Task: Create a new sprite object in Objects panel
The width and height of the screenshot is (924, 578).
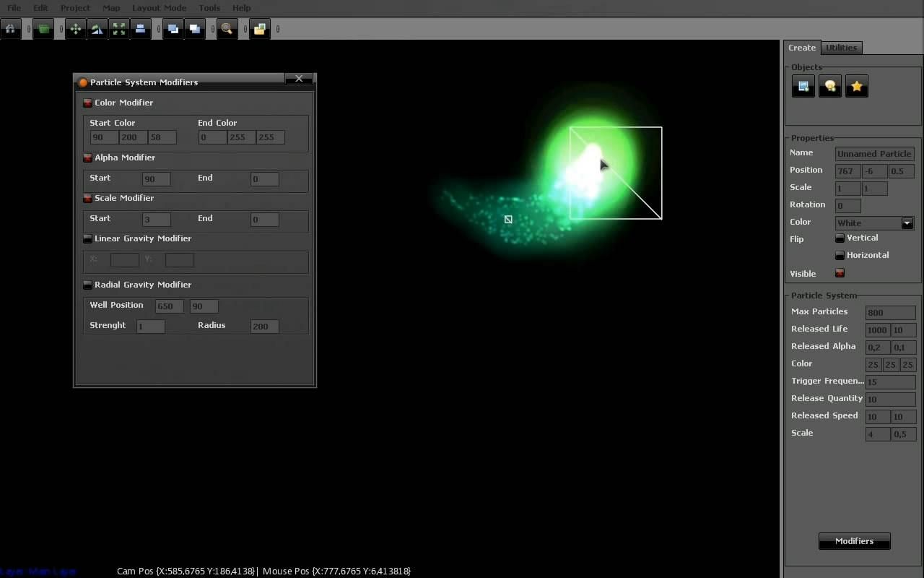Action: pos(803,85)
